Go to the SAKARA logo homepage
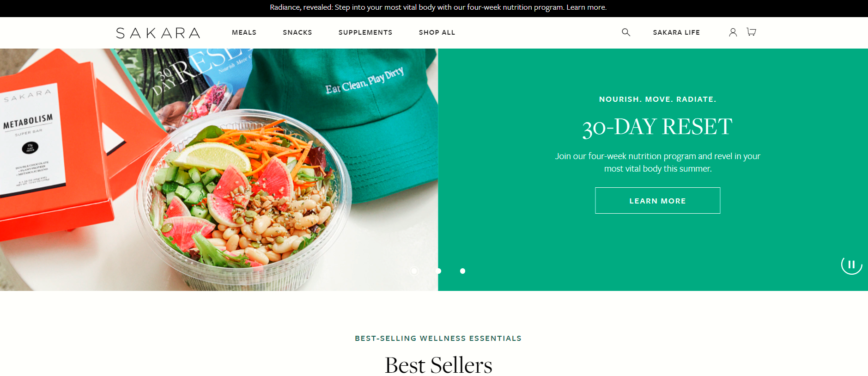The width and height of the screenshot is (868, 376). (x=158, y=33)
